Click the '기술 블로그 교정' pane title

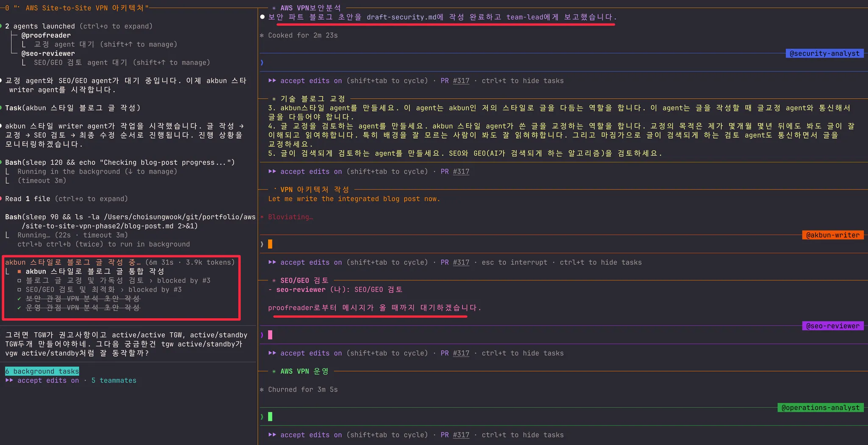coord(313,99)
